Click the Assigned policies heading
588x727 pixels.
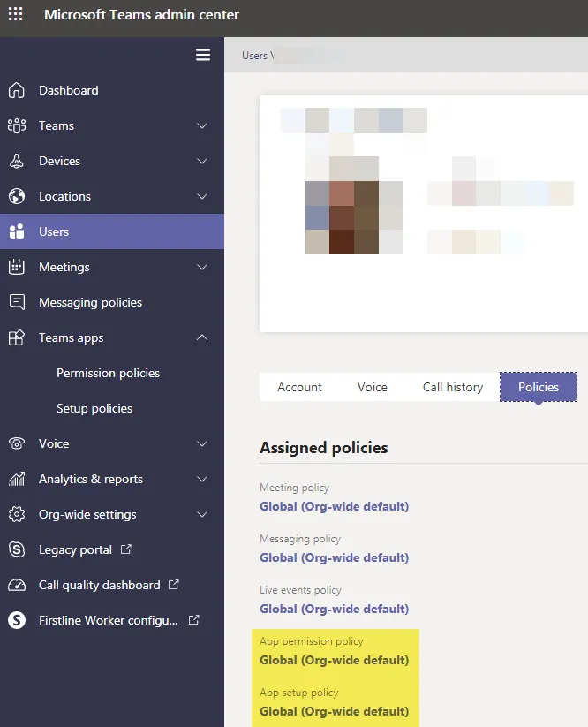click(x=324, y=448)
